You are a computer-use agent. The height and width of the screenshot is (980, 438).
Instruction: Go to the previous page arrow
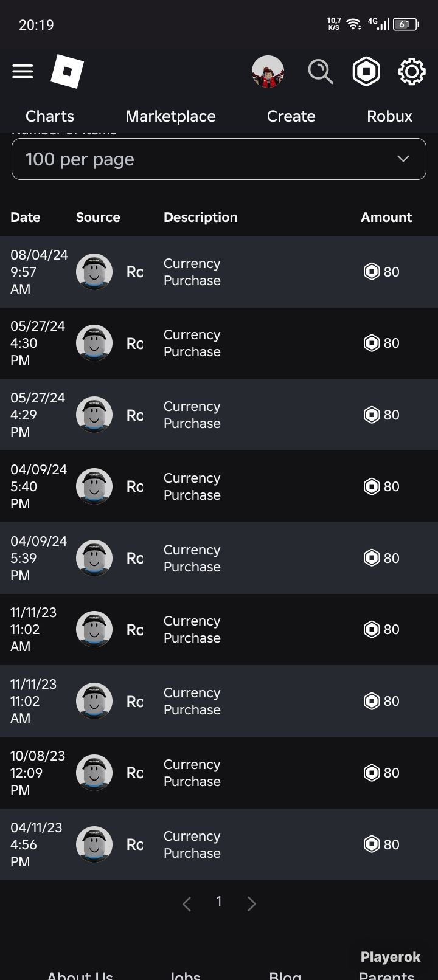(x=187, y=903)
